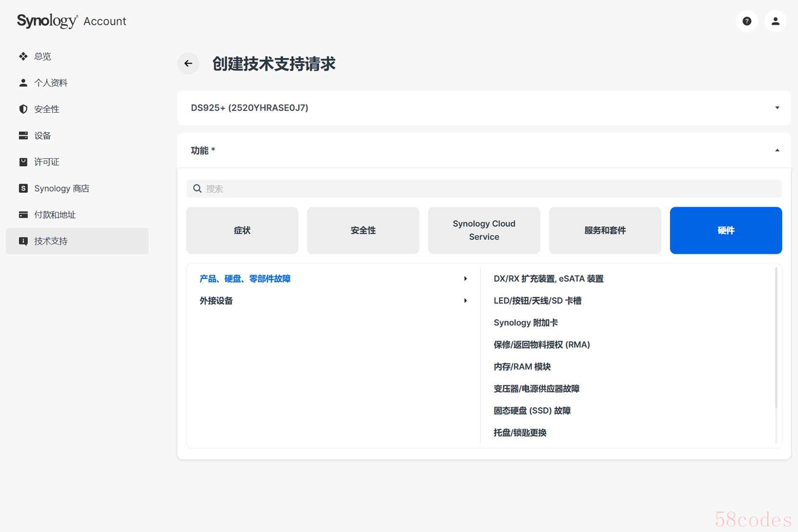
Task: Click the subcategory list scrollbar
Action: [776, 338]
